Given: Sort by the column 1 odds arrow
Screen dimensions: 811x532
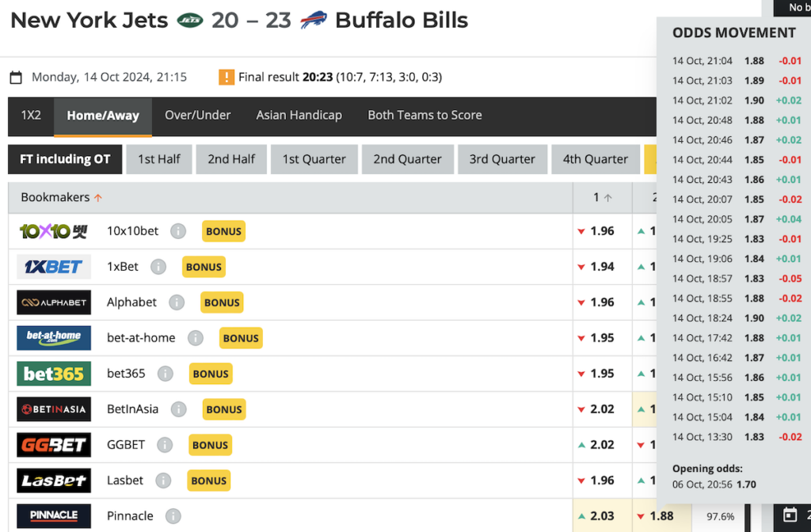Looking at the screenshot, I should pos(608,198).
